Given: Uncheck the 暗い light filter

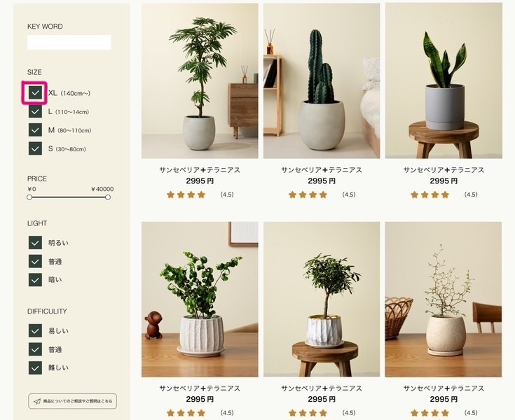Looking at the screenshot, I should pyautogui.click(x=35, y=280).
